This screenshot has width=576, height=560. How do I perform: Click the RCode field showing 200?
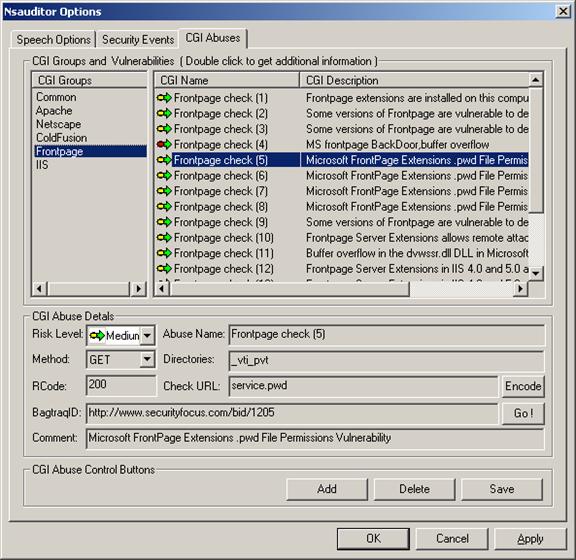coord(121,385)
